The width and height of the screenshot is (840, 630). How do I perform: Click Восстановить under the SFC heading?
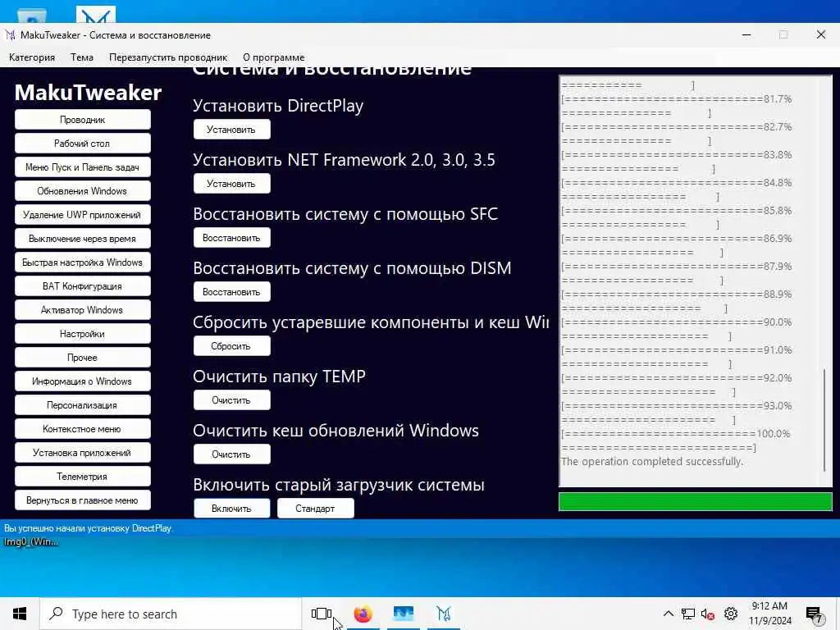231,238
